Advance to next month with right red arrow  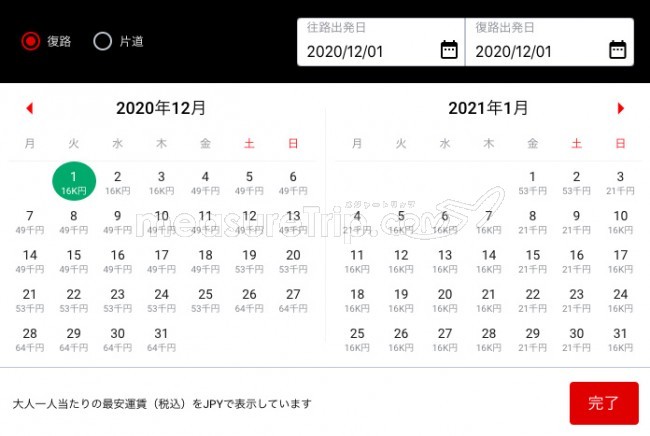tap(620, 108)
